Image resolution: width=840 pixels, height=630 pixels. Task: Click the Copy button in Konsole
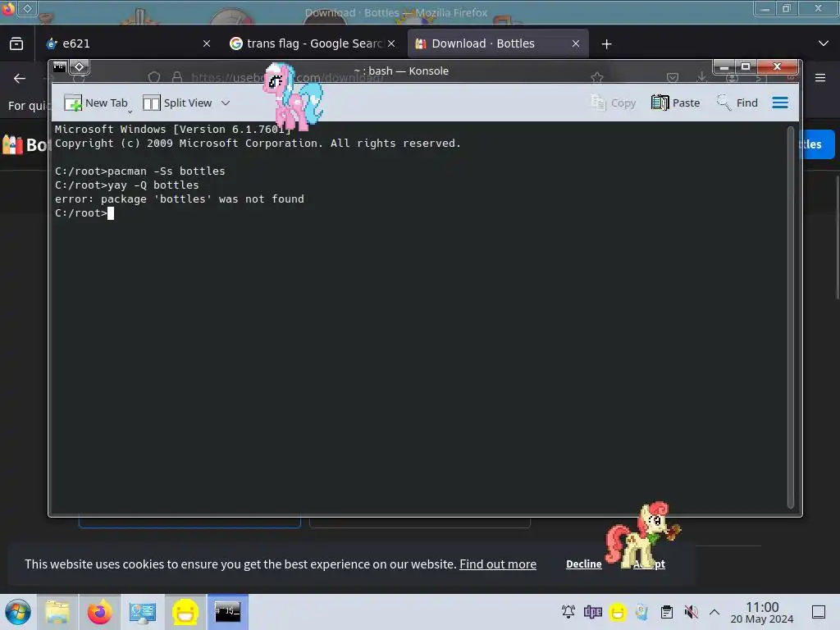(614, 103)
